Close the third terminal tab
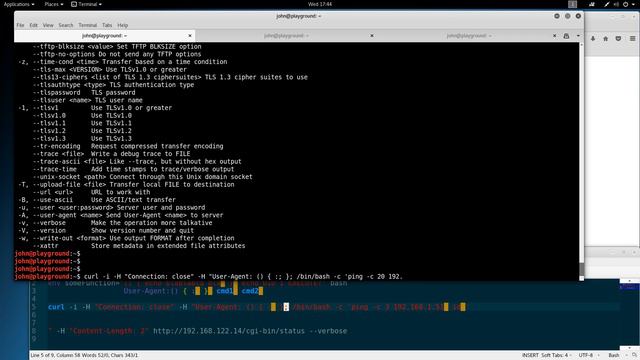Viewport: 640px width, 360px height. [x=554, y=36]
